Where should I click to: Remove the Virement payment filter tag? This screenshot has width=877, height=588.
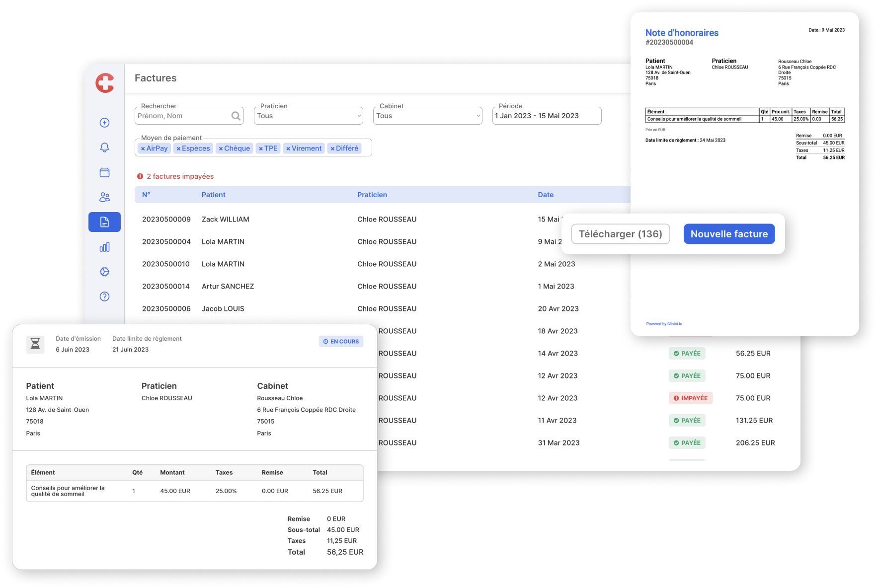click(x=288, y=148)
